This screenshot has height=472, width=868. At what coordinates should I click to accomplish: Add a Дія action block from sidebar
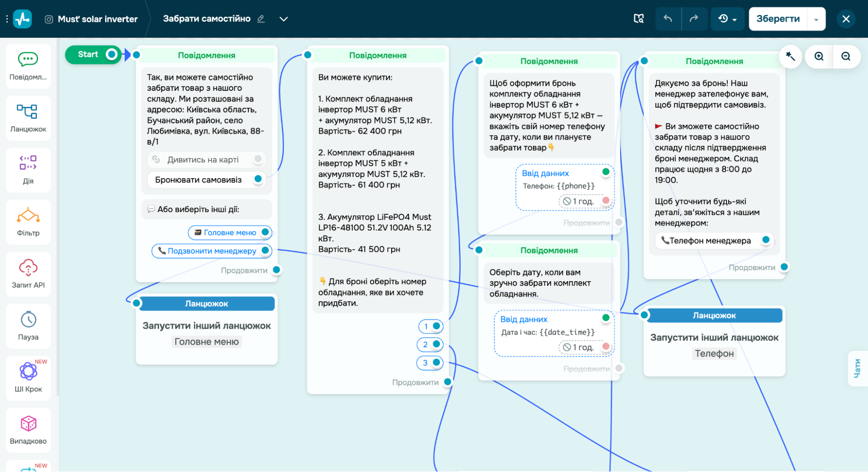(28, 170)
